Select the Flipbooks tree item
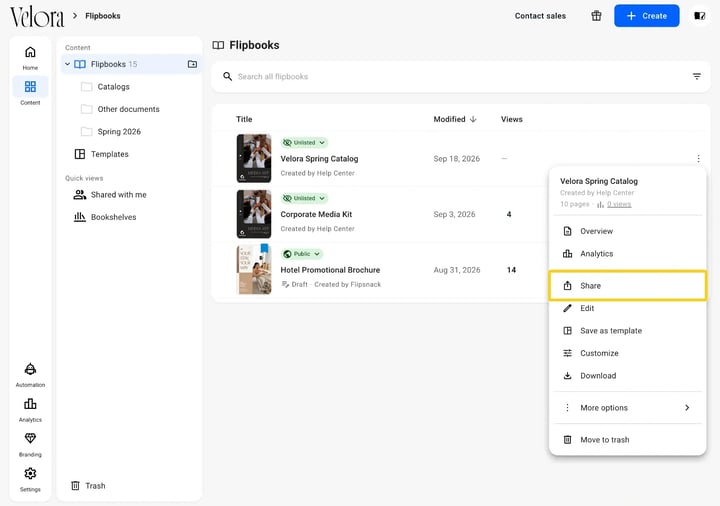Viewport: 720px width, 506px height. (131, 64)
